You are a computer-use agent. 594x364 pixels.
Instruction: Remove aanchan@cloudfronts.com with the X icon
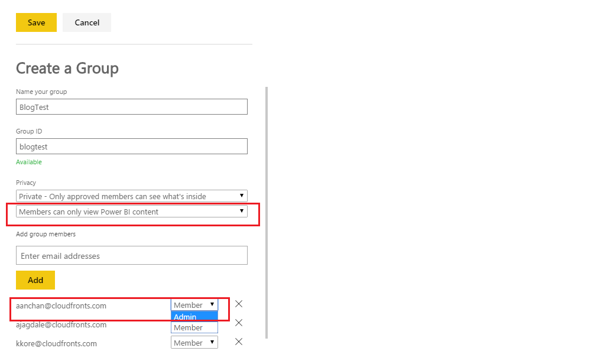pos(239,304)
